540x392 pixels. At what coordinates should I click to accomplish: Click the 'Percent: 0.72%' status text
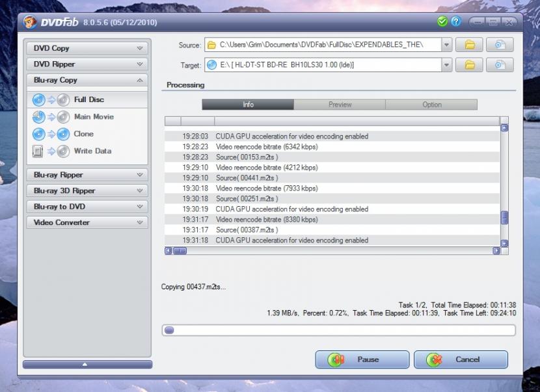pyautogui.click(x=325, y=313)
